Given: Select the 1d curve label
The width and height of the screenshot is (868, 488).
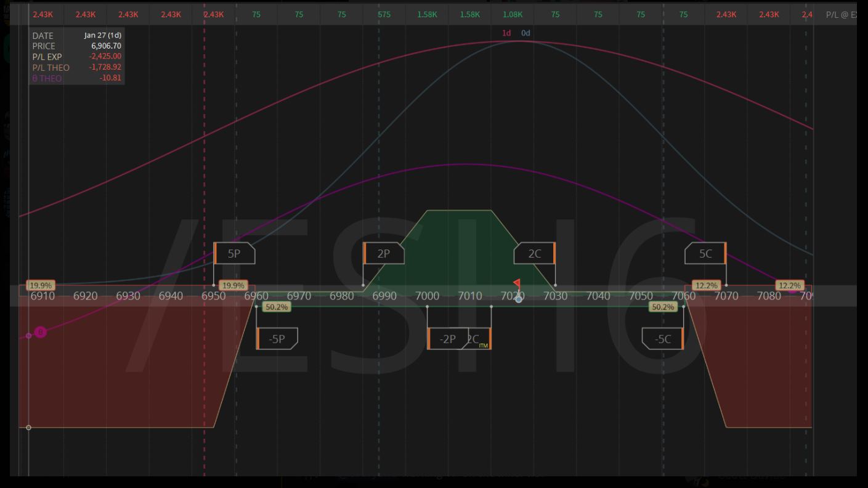Looking at the screenshot, I should tap(506, 33).
